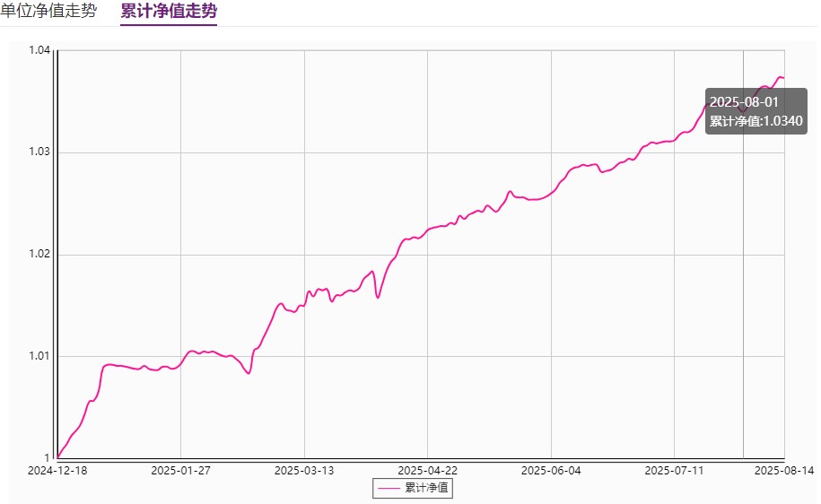Click the curve's final point at the right edge
The image size is (821, 504).
pos(783,78)
